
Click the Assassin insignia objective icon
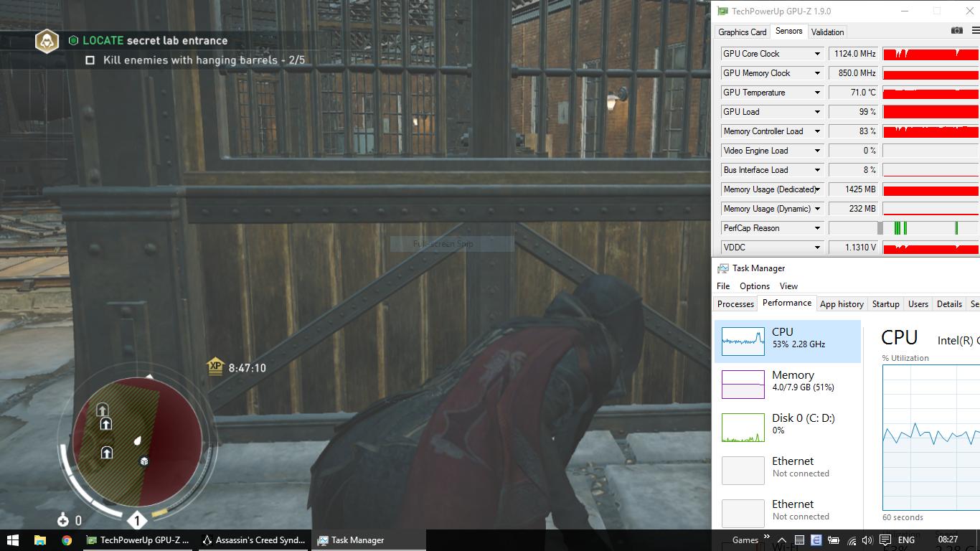coord(47,41)
